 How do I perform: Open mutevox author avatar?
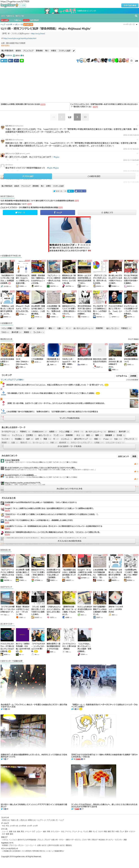pos(2,56)
